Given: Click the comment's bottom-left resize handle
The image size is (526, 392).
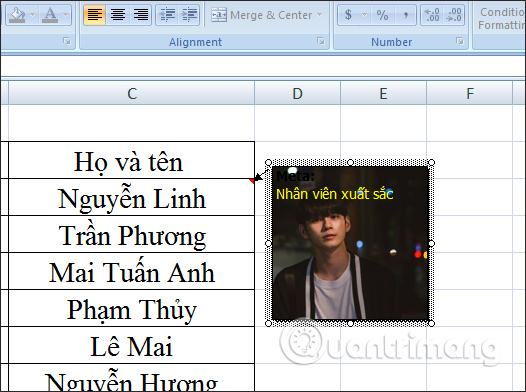Looking at the screenshot, I should (x=268, y=323).
